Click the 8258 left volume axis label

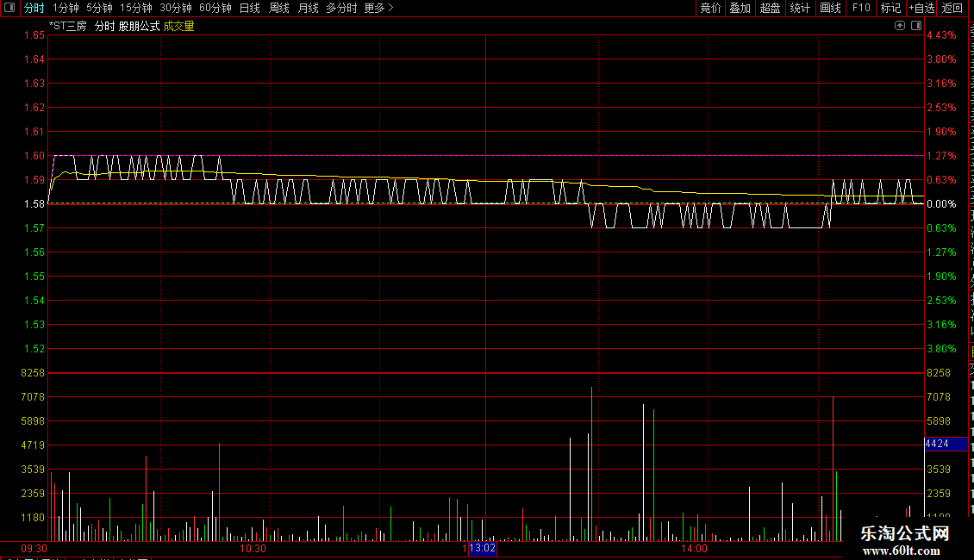click(x=33, y=373)
